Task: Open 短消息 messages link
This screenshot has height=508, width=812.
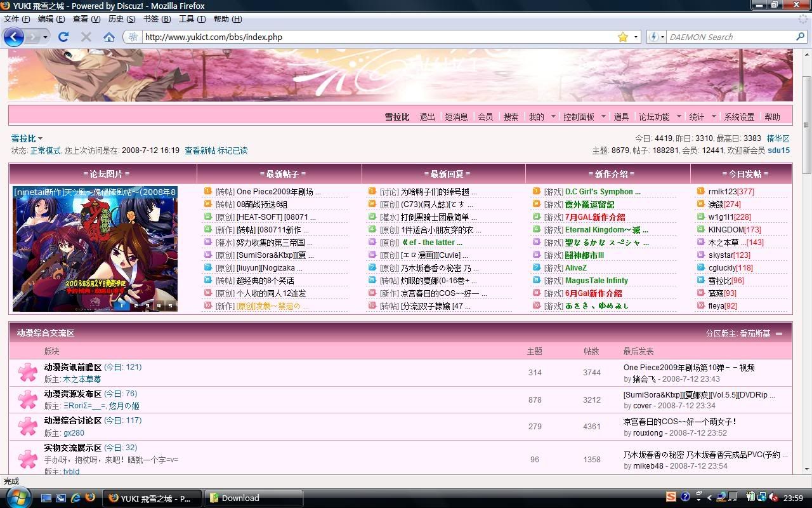Action: point(456,117)
